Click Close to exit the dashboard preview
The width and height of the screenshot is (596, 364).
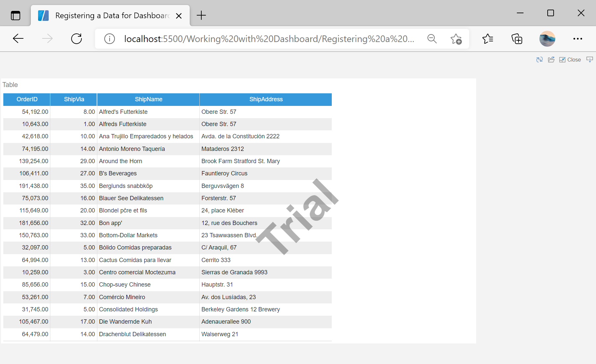coord(573,60)
